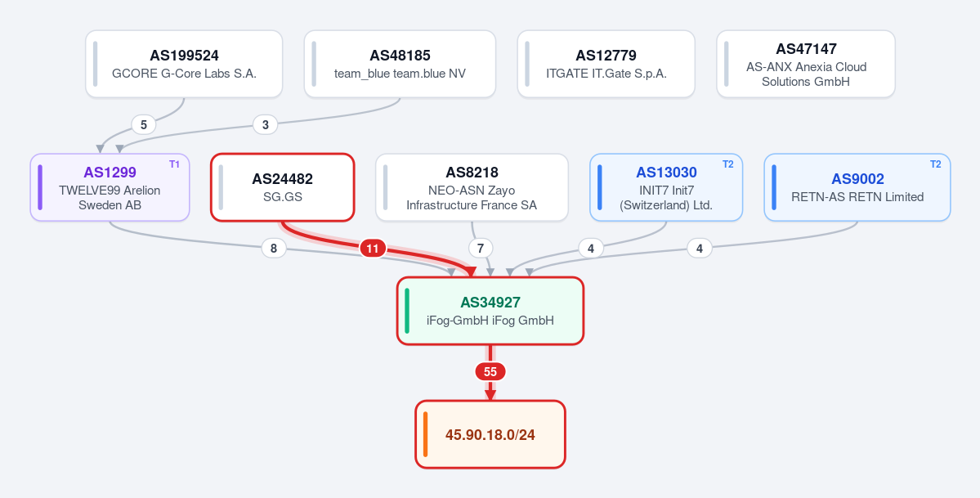Select the AS8218 NEO-ASN Zayo node
This screenshot has width=980, height=498.
click(472, 188)
